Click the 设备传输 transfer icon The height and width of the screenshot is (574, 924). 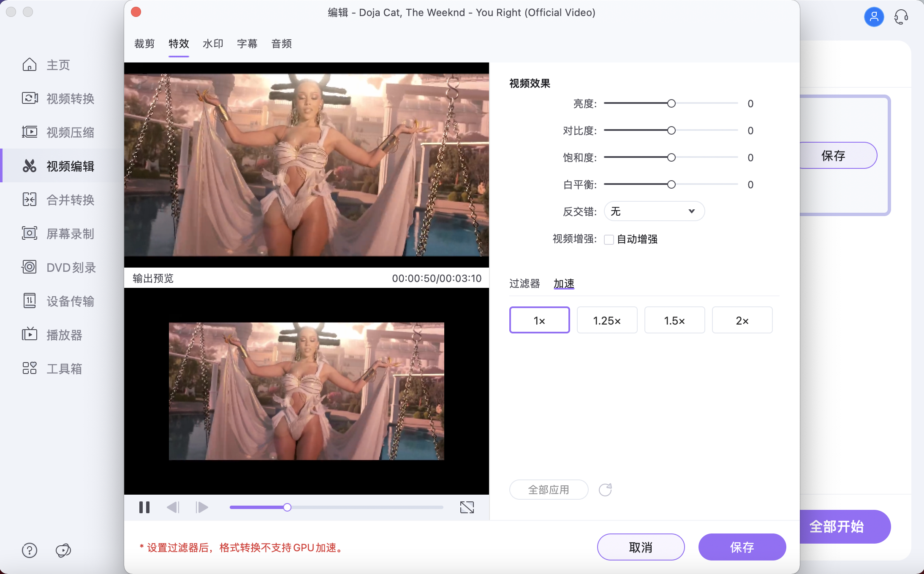(x=30, y=301)
